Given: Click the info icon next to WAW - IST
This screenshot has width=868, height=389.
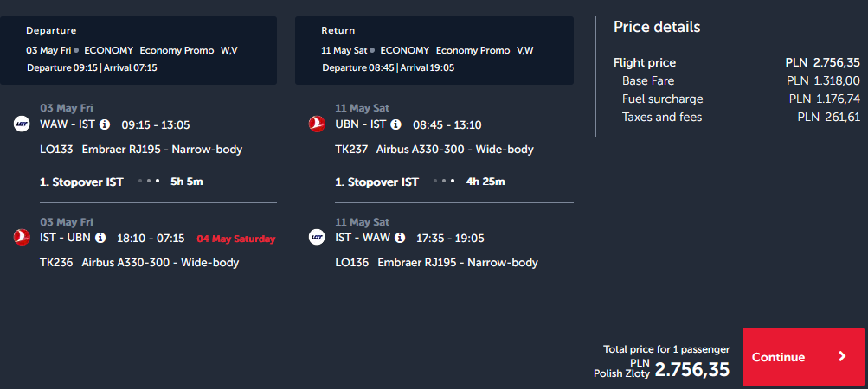Looking at the screenshot, I should tap(104, 124).
